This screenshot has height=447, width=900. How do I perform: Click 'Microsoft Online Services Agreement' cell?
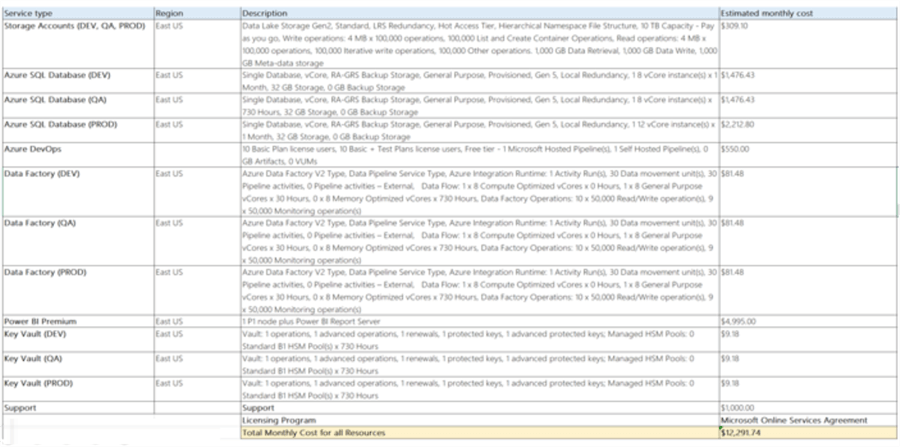pyautogui.click(x=808, y=420)
